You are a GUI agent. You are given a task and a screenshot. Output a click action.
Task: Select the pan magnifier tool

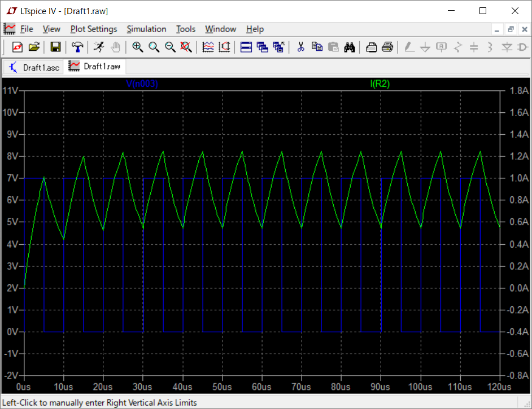pyautogui.click(x=154, y=47)
